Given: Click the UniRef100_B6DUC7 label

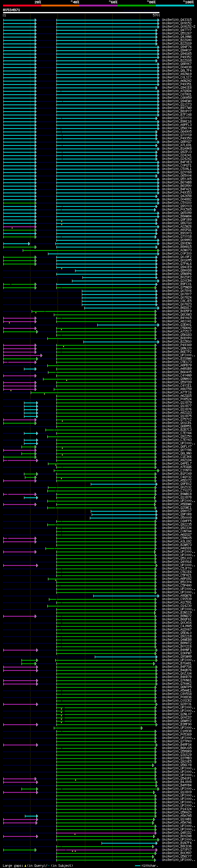Looking at the screenshot, I should coord(177,308).
